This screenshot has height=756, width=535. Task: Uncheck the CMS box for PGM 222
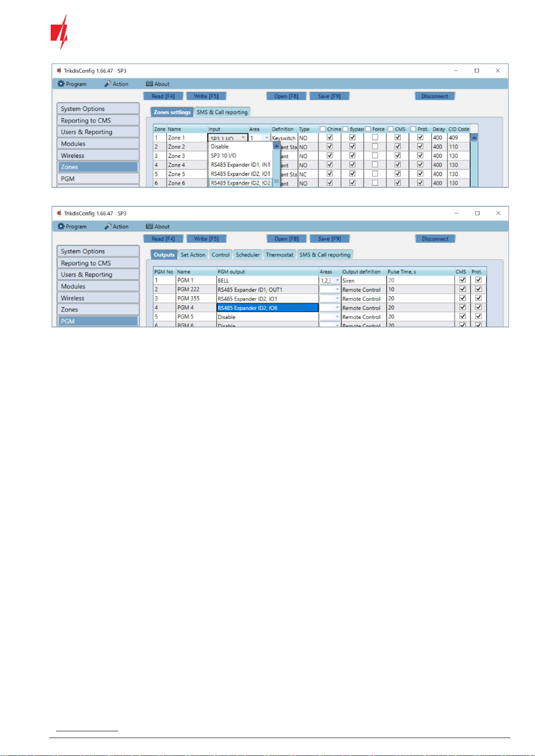click(462, 289)
